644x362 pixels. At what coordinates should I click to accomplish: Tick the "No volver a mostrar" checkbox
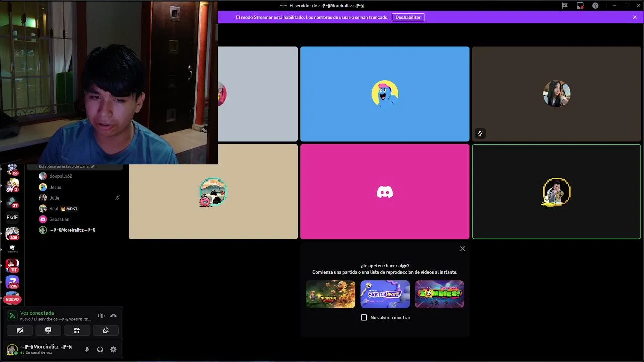coord(364,318)
